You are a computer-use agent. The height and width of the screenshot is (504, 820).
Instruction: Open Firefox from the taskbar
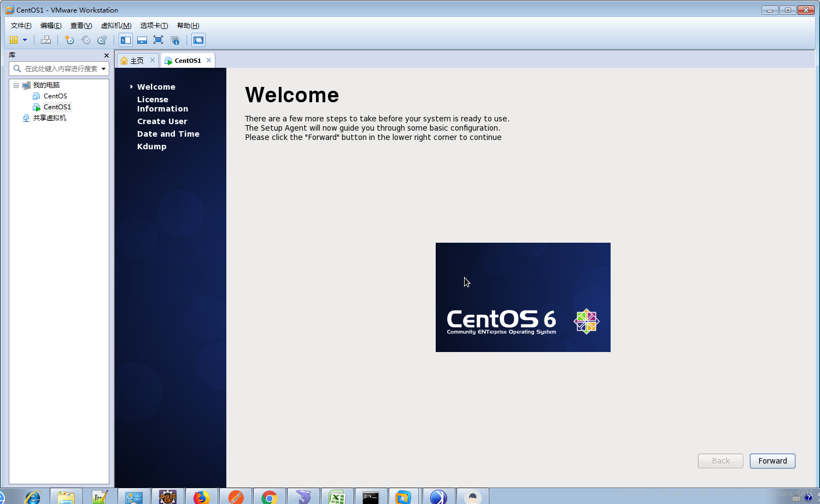point(202,497)
